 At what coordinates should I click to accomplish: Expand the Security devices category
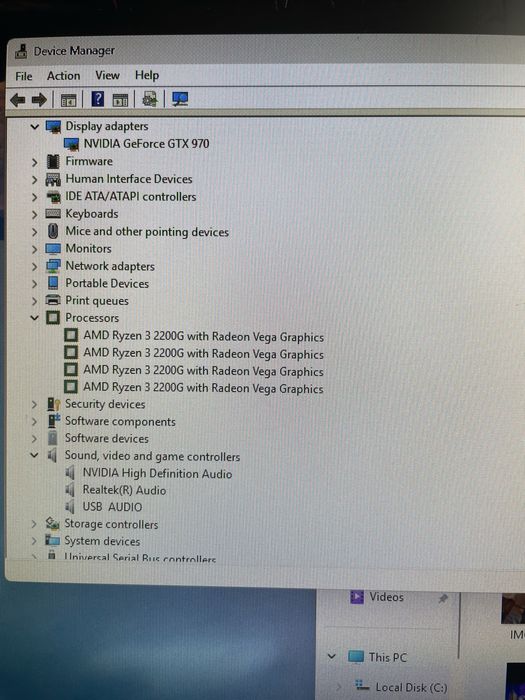tap(34, 404)
